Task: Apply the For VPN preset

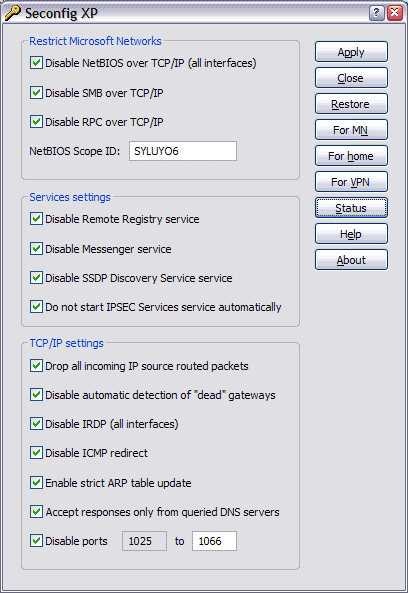Action: click(x=351, y=182)
